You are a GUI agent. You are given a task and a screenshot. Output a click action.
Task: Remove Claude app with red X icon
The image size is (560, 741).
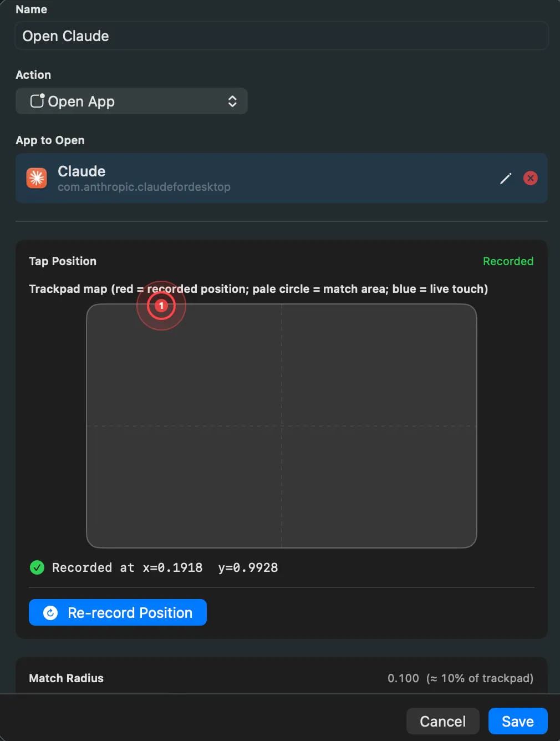click(x=531, y=178)
